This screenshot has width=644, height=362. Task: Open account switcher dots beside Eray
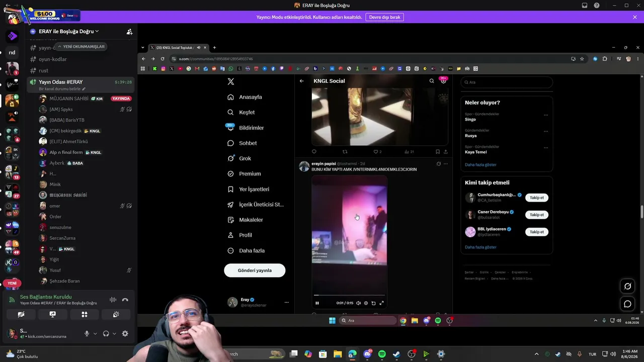287,302
